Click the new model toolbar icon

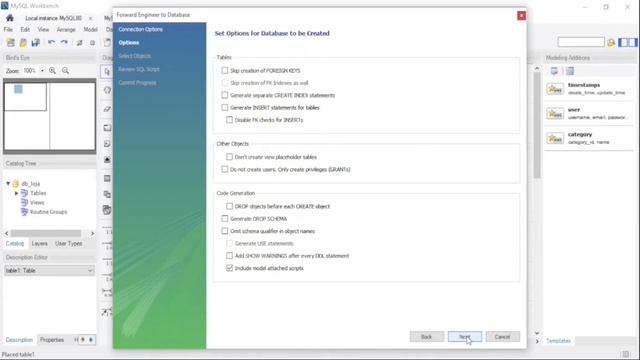click(x=11, y=42)
